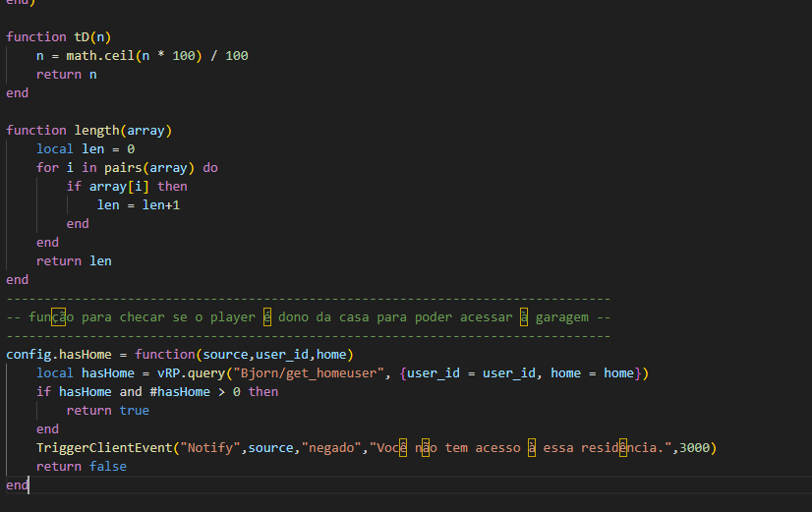Click the 'return true' statement
This screenshot has height=512, width=812.
[108, 411]
